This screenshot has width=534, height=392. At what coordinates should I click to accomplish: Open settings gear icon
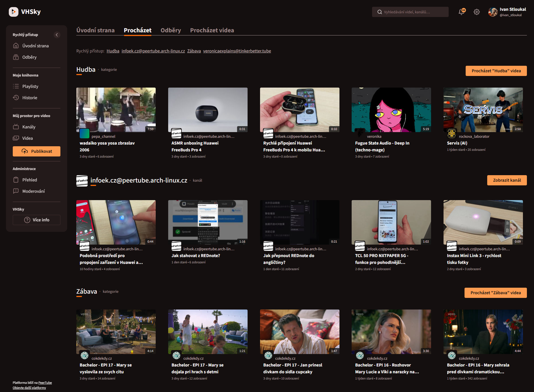476,12
